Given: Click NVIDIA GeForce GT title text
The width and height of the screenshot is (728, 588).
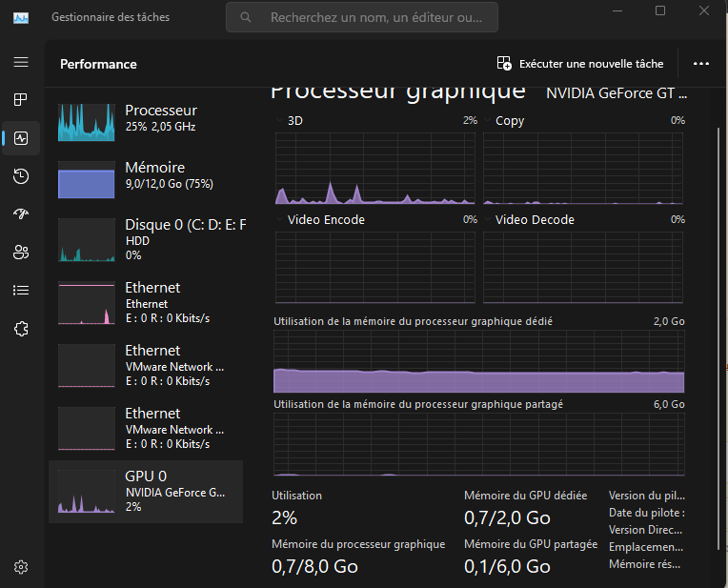Looking at the screenshot, I should [617, 93].
